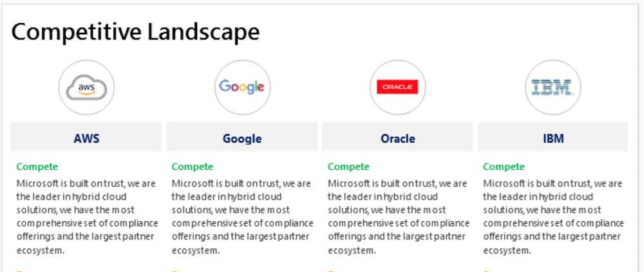The height and width of the screenshot is (272, 644).
Task: Select the Google column header
Action: [x=242, y=138]
